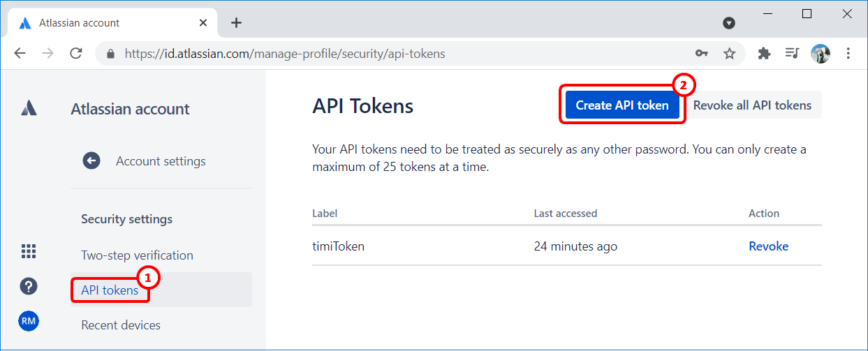
Task: Maximize the Chrome window
Action: (807, 14)
